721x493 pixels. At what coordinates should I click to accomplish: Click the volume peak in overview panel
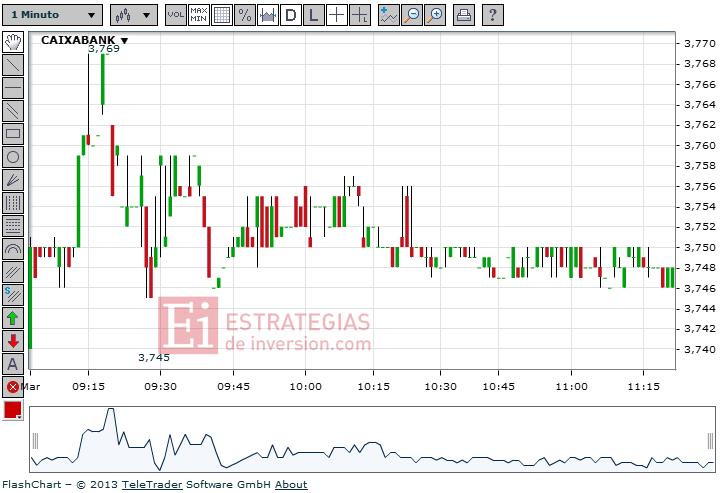point(110,409)
